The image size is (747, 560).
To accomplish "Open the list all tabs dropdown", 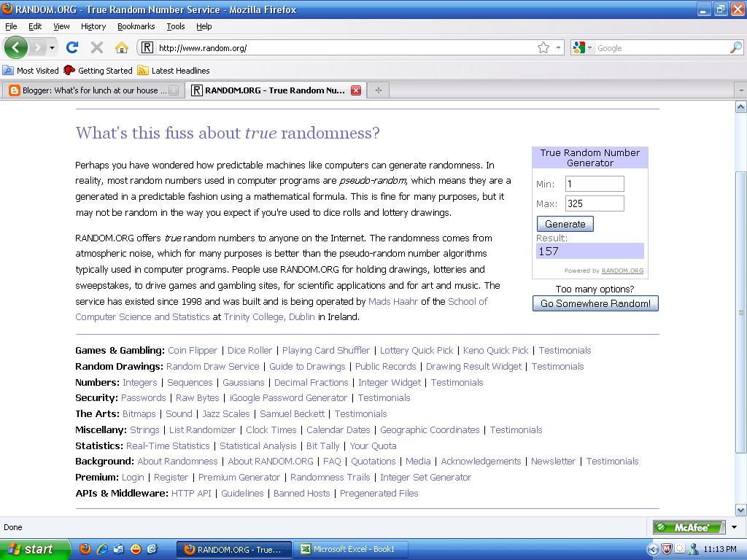I will coord(740,90).
